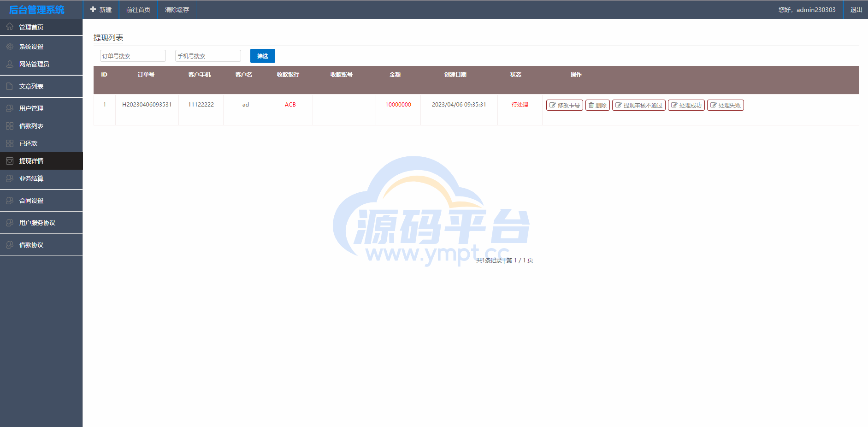Click the 金额 column header
This screenshot has height=427, width=868.
[x=395, y=74]
